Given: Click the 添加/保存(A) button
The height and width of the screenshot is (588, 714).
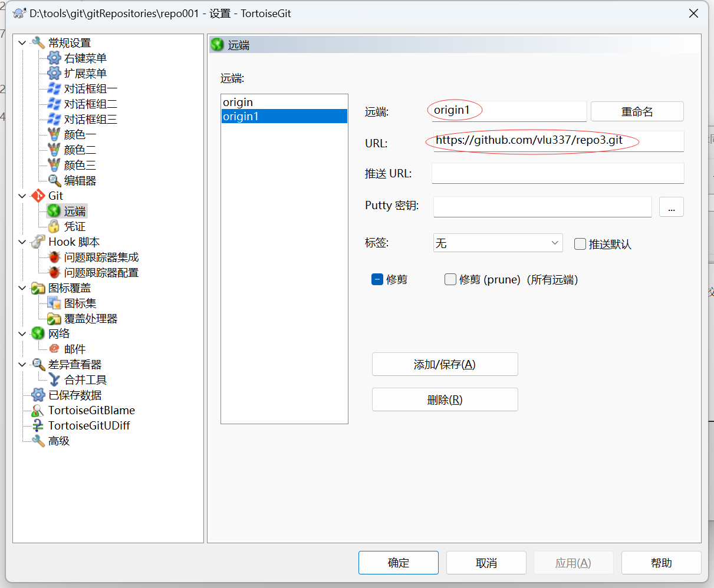Looking at the screenshot, I should tap(445, 364).
